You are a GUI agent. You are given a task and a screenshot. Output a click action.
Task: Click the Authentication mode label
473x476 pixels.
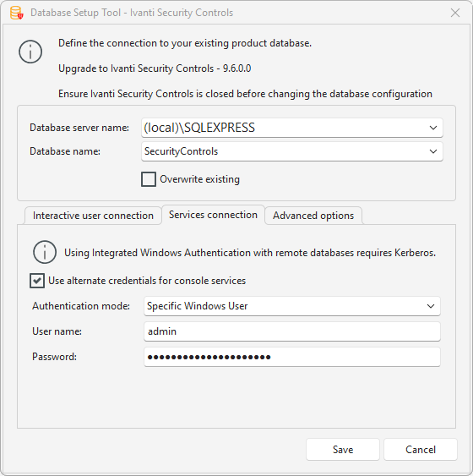coord(81,306)
